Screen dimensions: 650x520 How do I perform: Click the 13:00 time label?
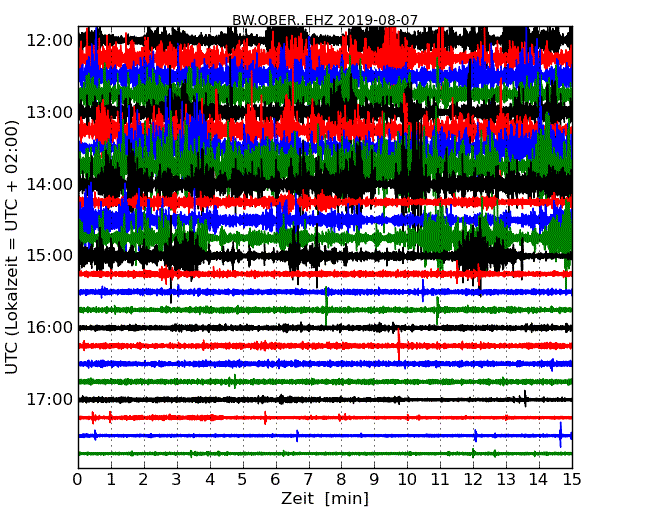[50, 112]
